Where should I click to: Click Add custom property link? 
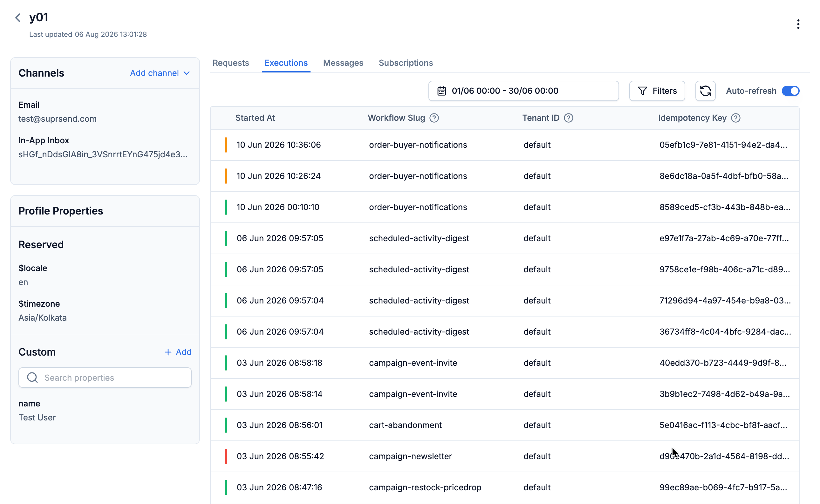178,352
